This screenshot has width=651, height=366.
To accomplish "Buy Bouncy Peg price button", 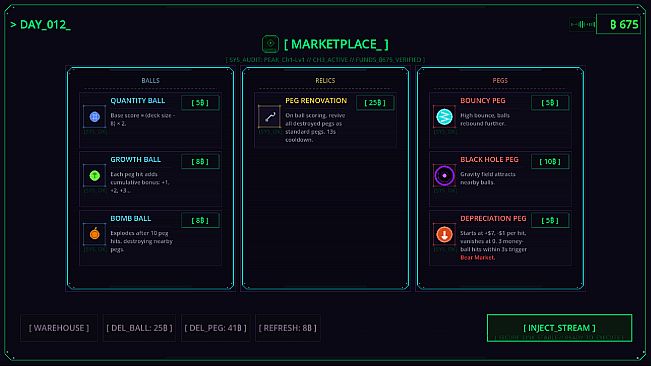I will pyautogui.click(x=550, y=102).
